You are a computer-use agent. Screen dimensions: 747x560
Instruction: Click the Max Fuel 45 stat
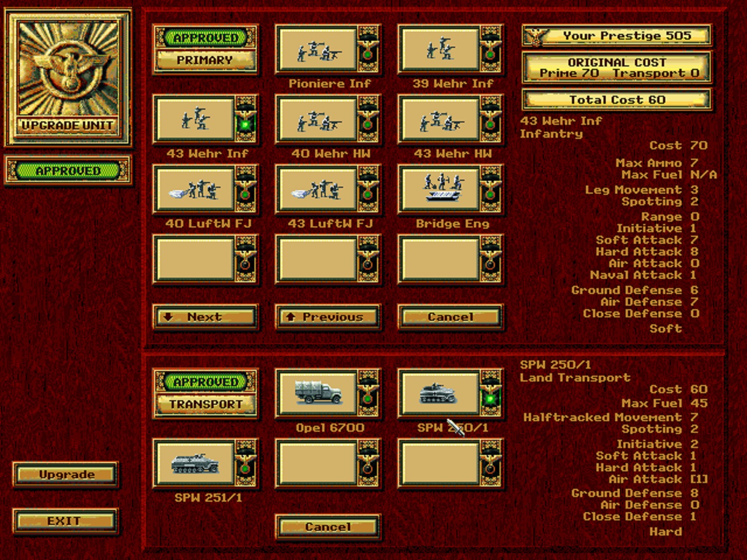[x=665, y=403]
